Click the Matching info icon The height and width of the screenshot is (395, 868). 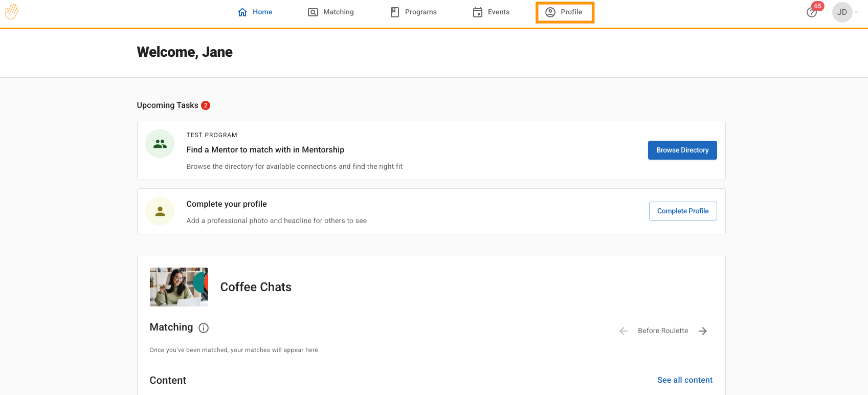204,328
